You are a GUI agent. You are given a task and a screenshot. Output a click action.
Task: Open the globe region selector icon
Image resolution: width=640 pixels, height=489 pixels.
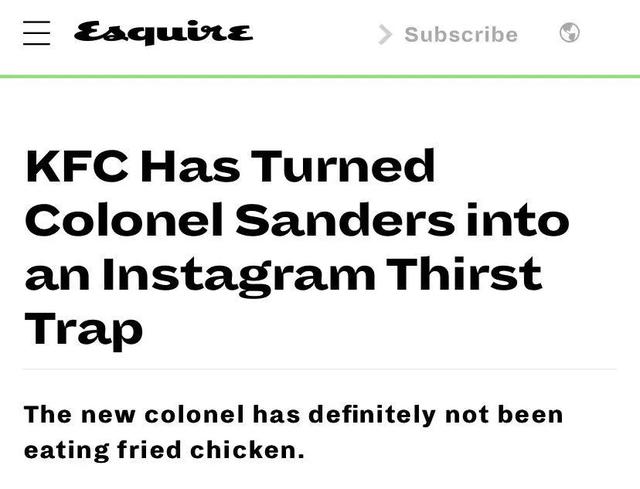[x=569, y=33]
